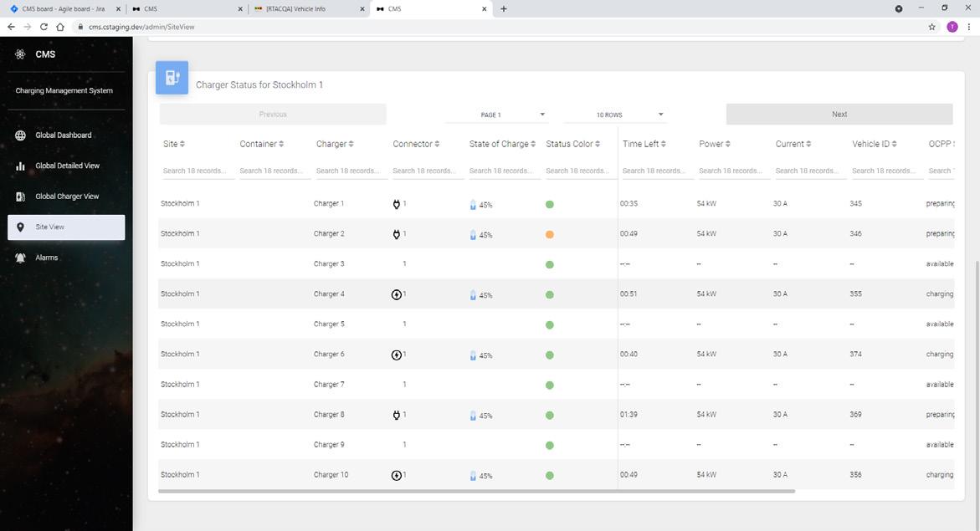Viewport: 980px width, 531px height.
Task: Click the horizontal table scrollbar
Action: [x=475, y=492]
